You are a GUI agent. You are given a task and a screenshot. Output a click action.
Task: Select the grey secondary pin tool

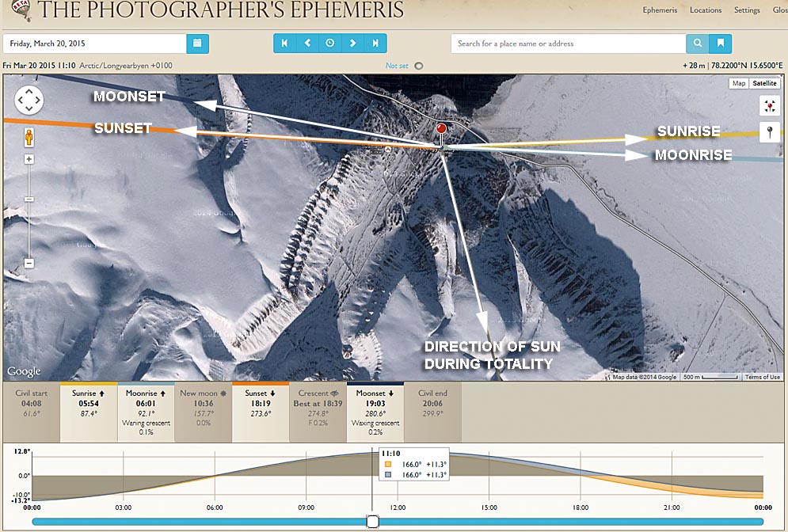point(769,132)
